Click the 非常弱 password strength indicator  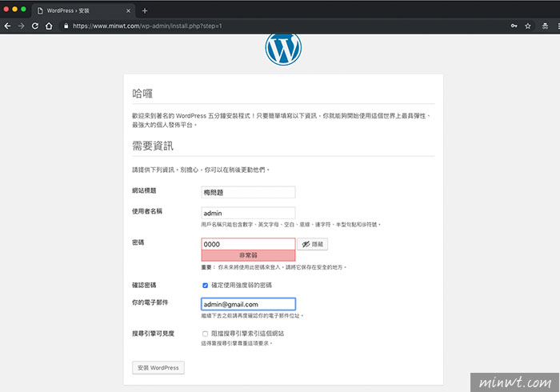coord(248,256)
